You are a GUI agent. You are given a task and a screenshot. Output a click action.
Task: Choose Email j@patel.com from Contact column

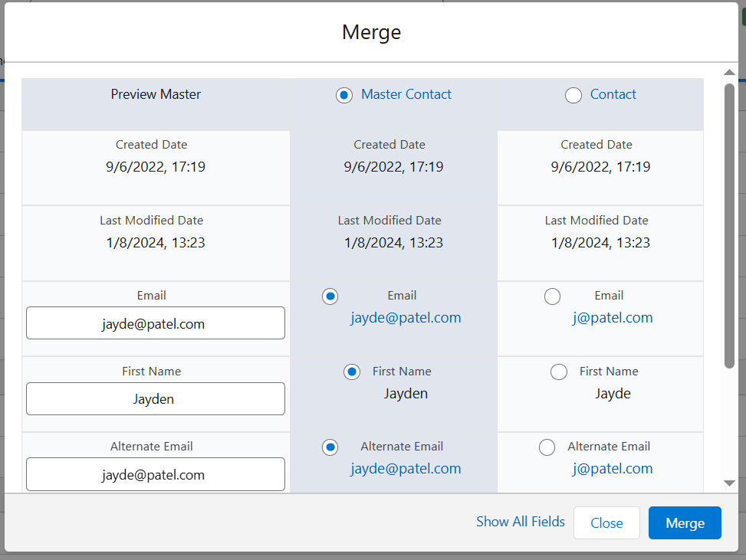[x=552, y=296]
